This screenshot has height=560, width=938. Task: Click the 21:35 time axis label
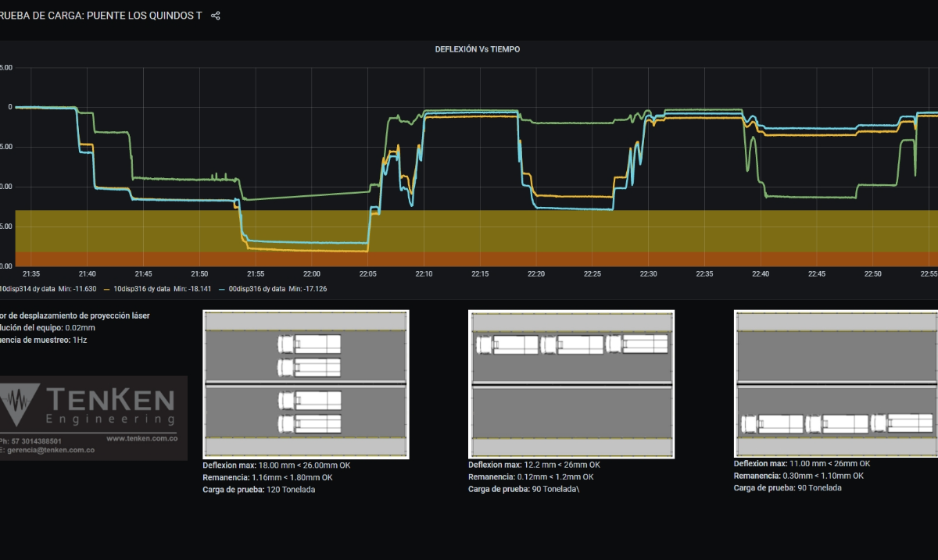pyautogui.click(x=31, y=274)
